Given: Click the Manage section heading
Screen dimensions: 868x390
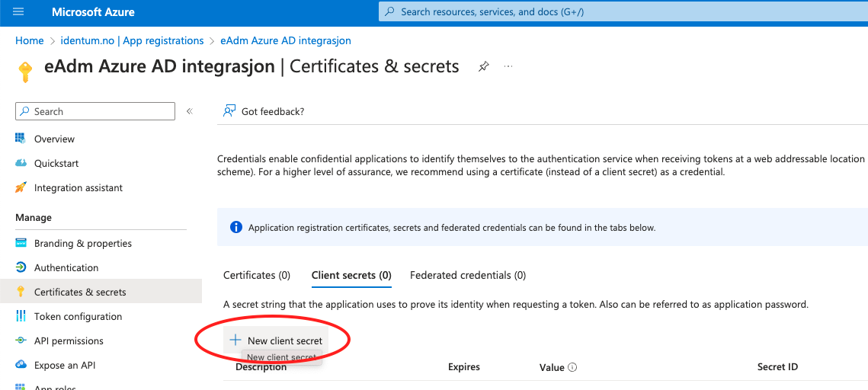Looking at the screenshot, I should coord(34,217).
